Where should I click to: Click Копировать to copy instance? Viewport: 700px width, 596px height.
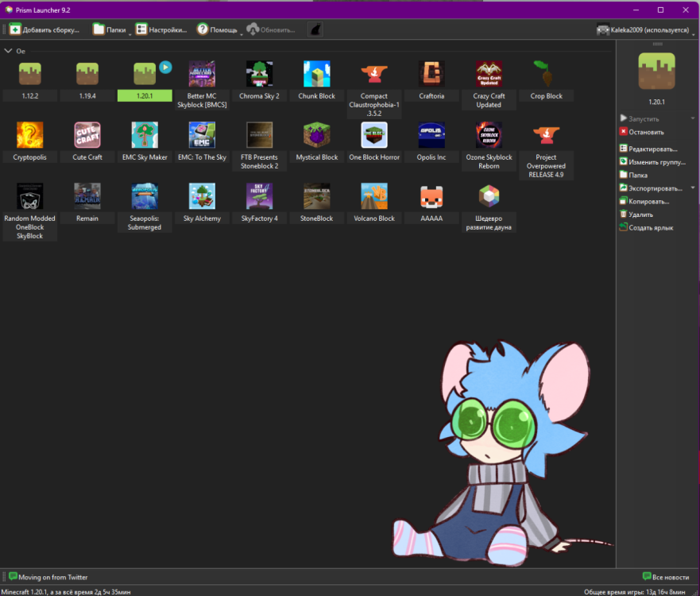coord(644,201)
